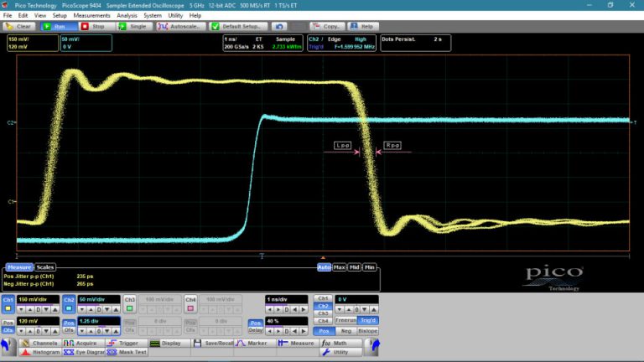Open the File menu

click(8, 15)
